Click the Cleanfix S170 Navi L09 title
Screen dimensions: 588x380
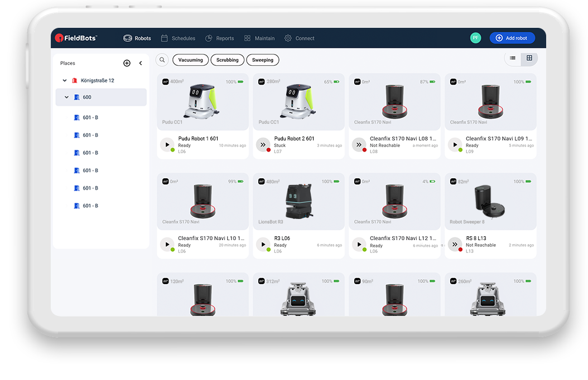coord(499,139)
